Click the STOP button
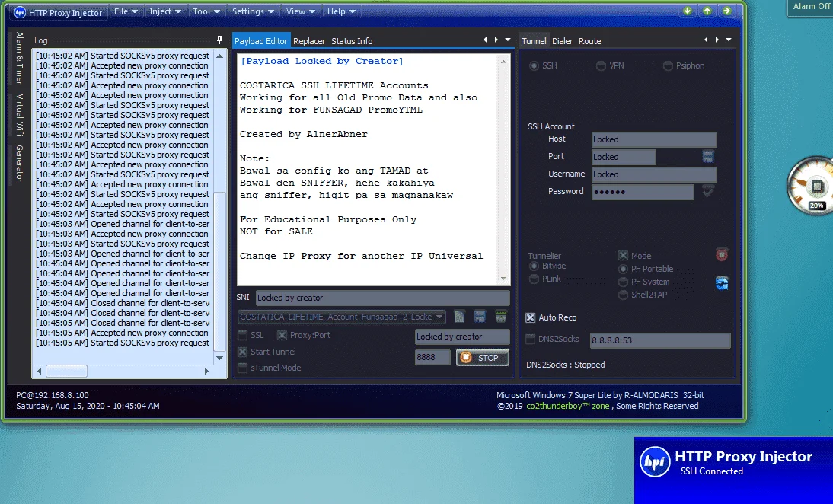Screen dimensions: 833x504 [483, 357]
